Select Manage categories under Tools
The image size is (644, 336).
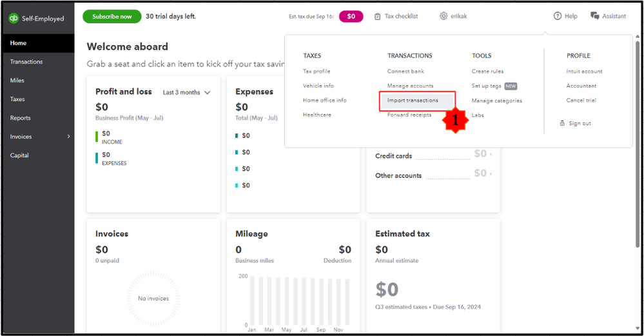tap(496, 101)
